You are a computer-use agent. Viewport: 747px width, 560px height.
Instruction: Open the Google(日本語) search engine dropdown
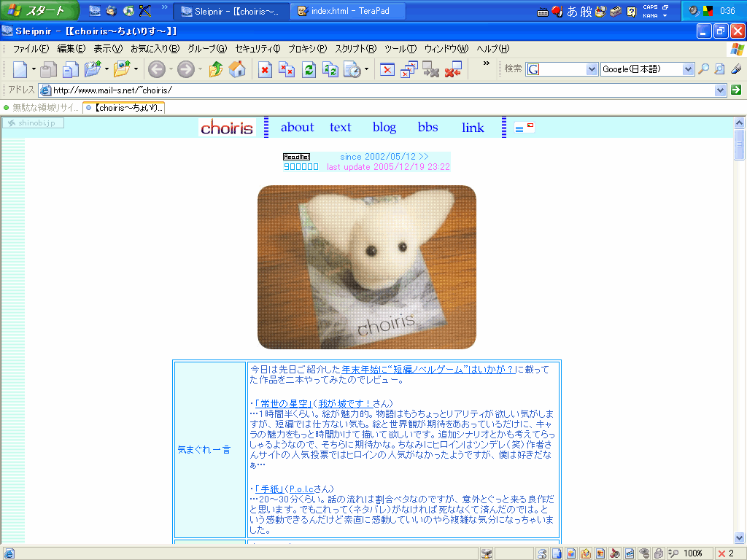688,69
